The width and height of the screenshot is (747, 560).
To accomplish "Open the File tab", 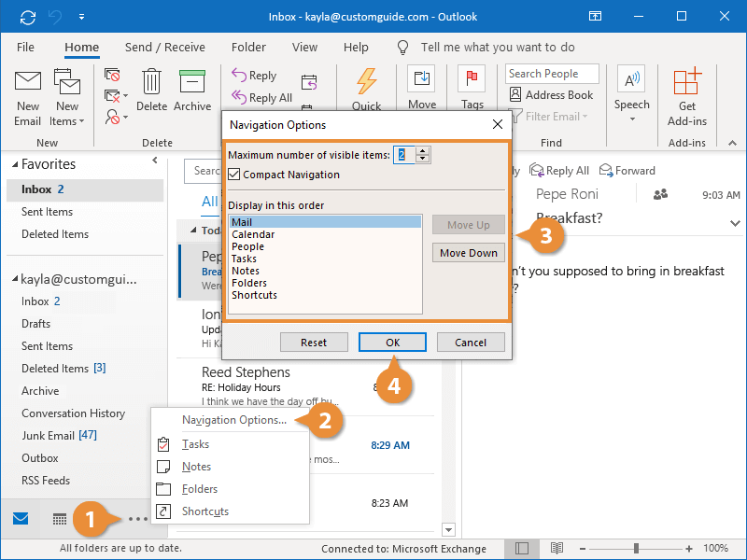I will [x=25, y=48].
